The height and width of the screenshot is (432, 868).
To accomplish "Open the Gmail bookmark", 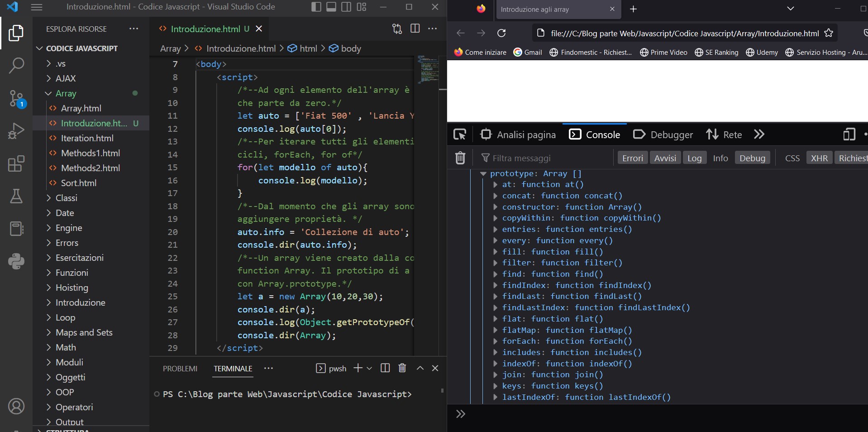I will click(x=528, y=52).
